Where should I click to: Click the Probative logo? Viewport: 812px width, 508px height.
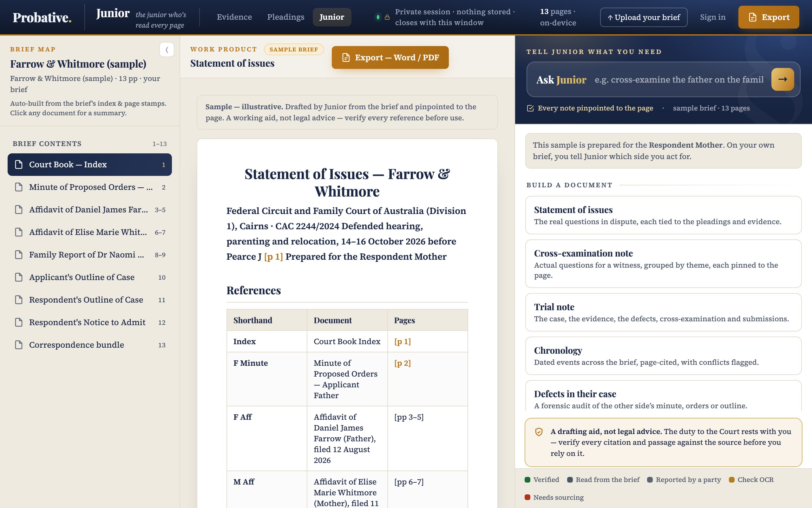pyautogui.click(x=42, y=17)
